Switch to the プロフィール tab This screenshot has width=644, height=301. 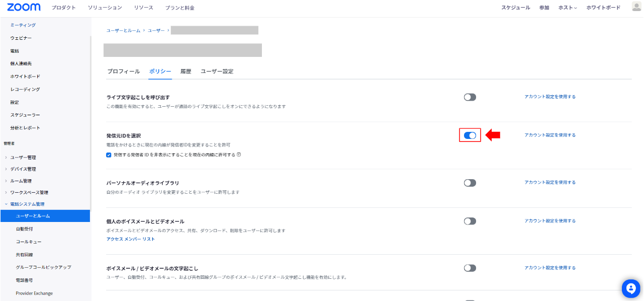pyautogui.click(x=123, y=71)
